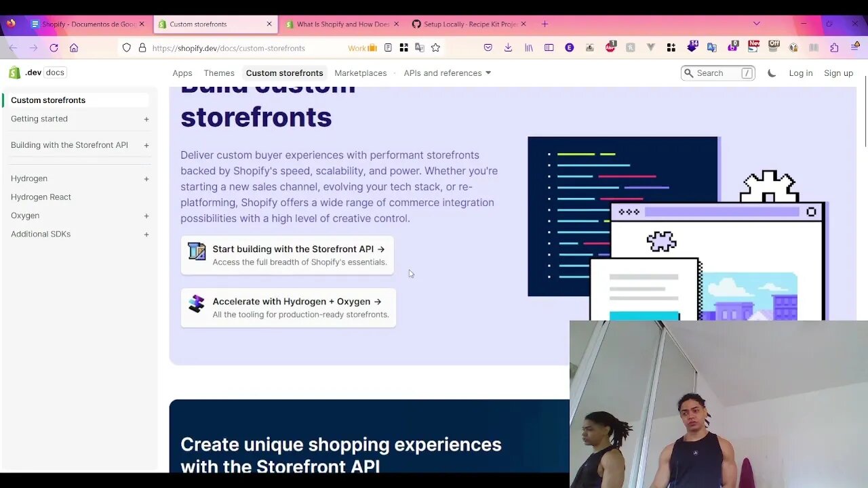Screen dimensions: 868x488
Task: Click the browser back arrow
Action: [14, 48]
